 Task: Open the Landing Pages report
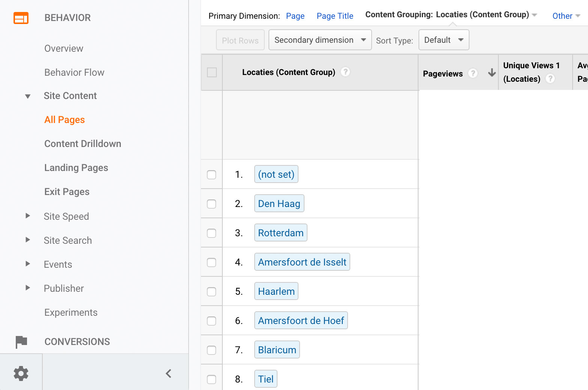click(76, 168)
